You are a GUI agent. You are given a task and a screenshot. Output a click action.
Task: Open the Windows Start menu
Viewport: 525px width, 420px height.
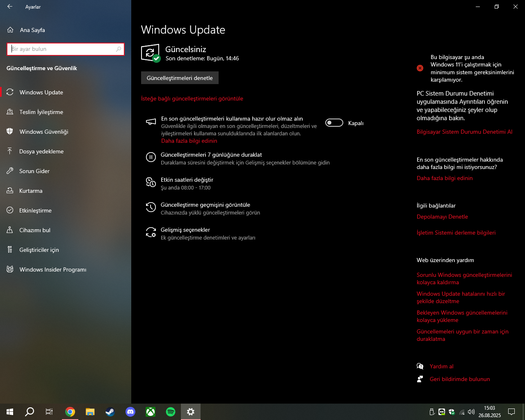click(x=10, y=412)
